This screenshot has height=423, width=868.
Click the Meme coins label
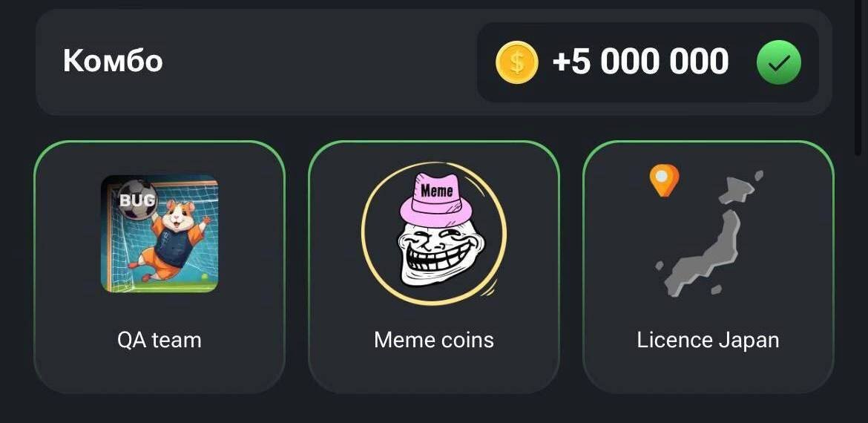(434, 339)
